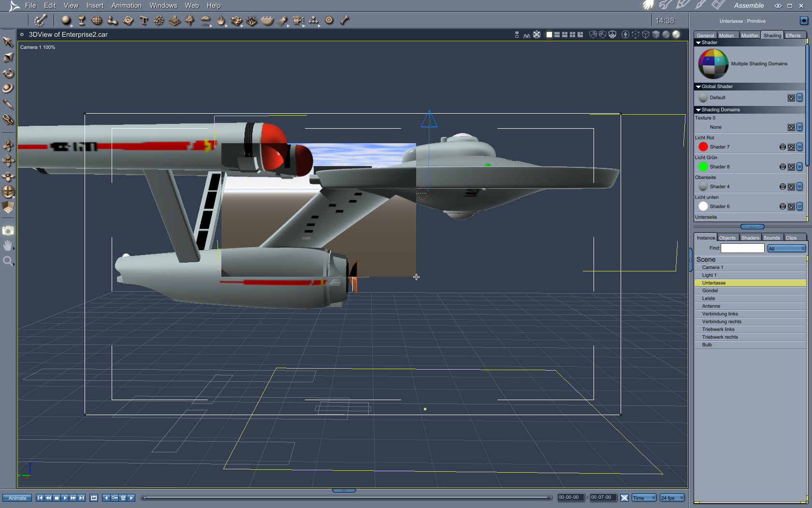Insert a plant tree object

(x=190, y=20)
